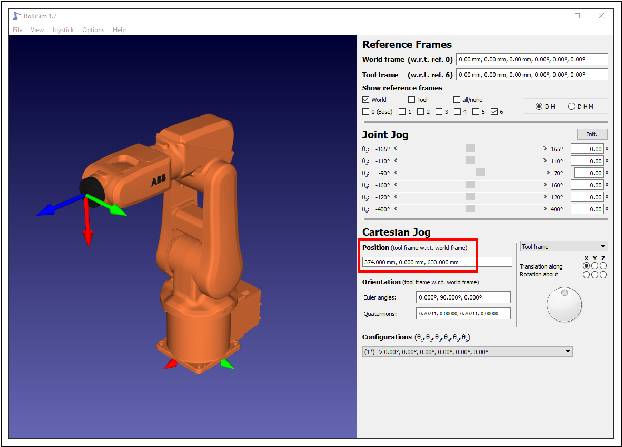This screenshot has height=447, width=622.
Task: Open the Tool frame dropdown in Cartesian Jog
Action: coord(564,246)
